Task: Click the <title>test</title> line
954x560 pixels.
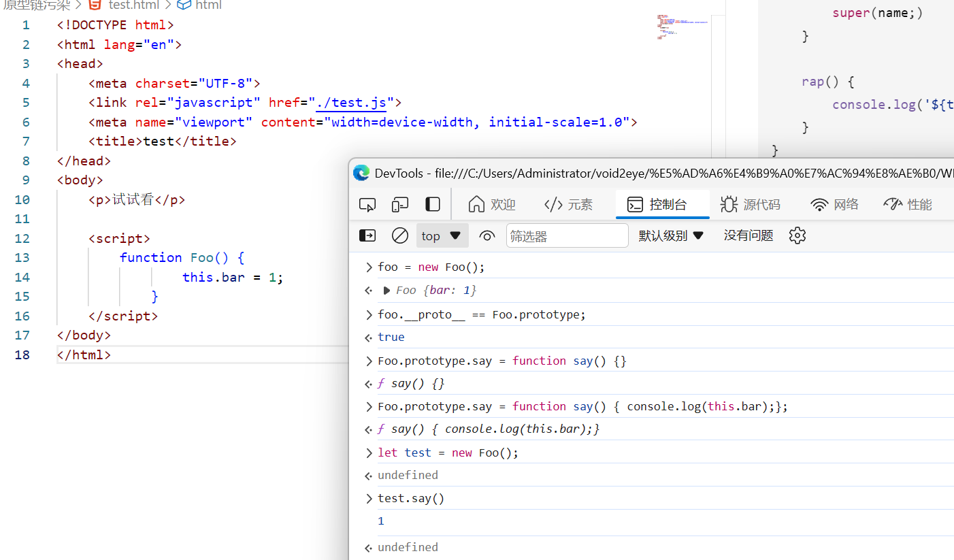Action: 163,142
